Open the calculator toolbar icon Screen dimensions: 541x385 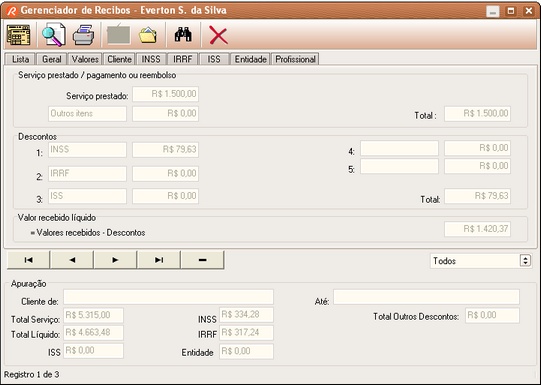pos(18,35)
